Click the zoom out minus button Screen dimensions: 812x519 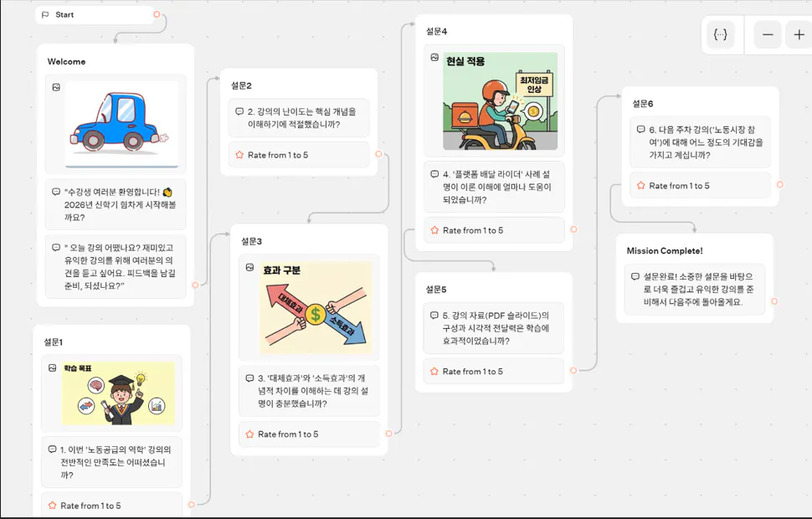pos(768,34)
